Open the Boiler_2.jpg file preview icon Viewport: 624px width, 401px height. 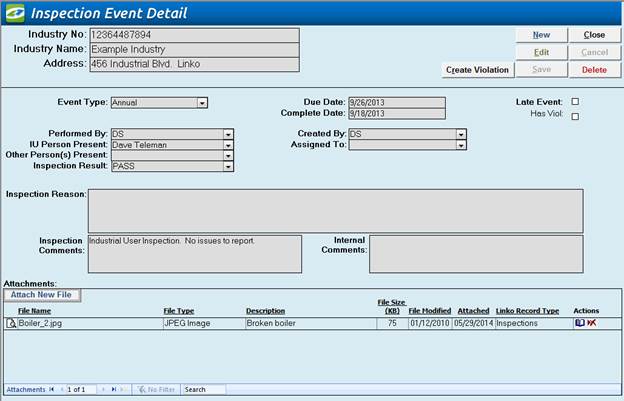coord(11,324)
